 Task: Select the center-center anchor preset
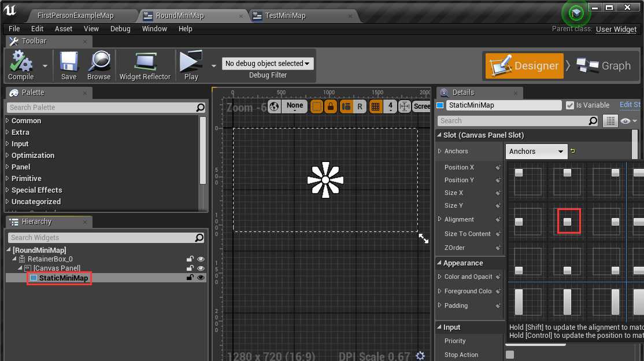point(568,221)
